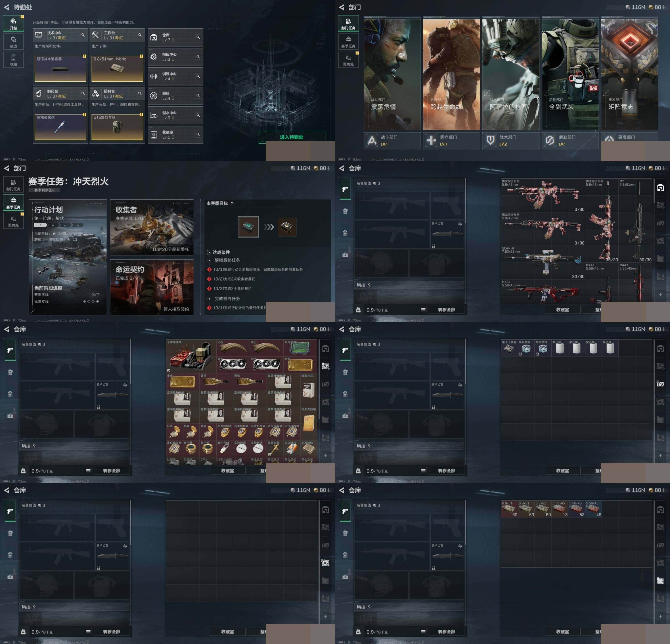Toggle the 完成最终任务 checkbox
The height and width of the screenshot is (644, 670).
[x=209, y=299]
